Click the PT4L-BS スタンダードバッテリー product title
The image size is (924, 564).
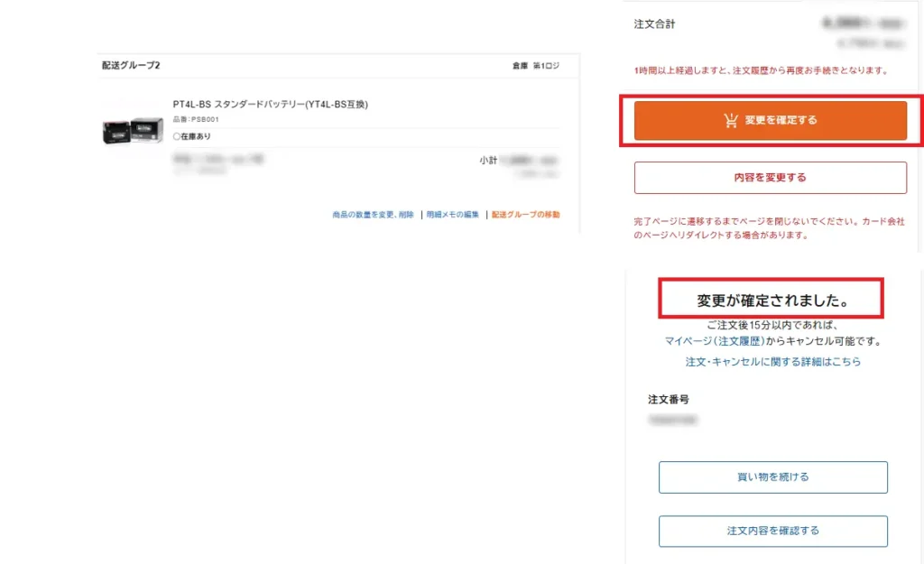click(x=271, y=105)
